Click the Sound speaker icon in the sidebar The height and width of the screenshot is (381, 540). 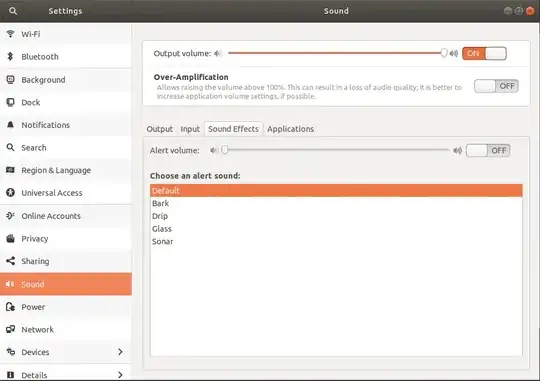[10, 284]
